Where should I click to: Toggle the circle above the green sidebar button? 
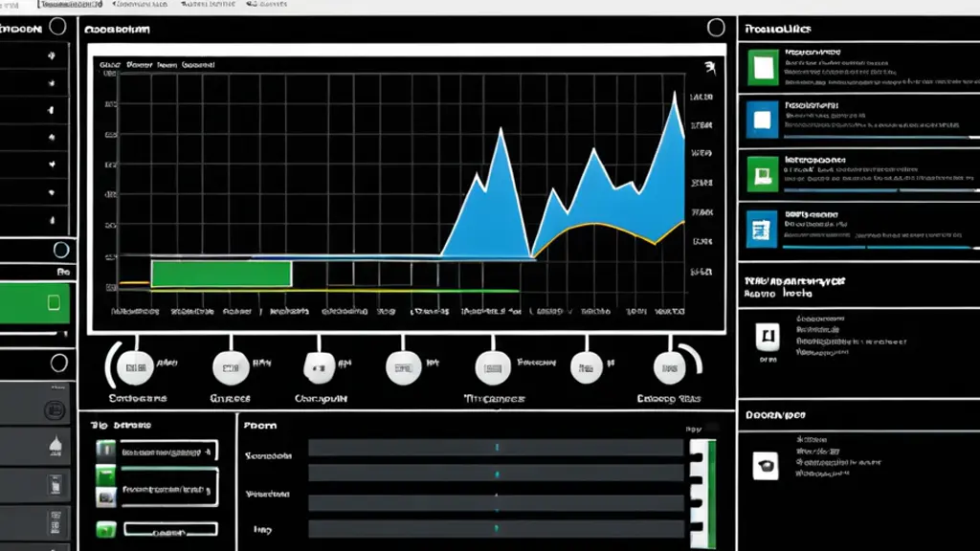(61, 250)
